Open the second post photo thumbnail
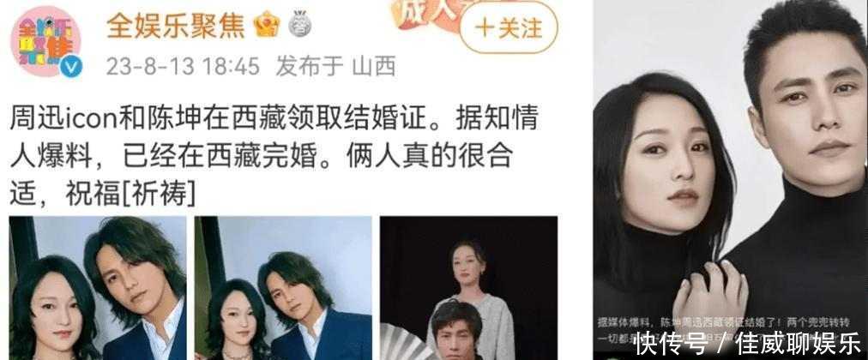 pos(283,287)
